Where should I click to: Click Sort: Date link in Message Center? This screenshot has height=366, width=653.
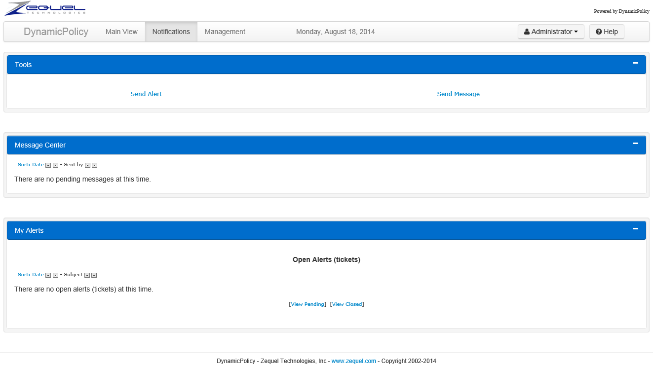click(30, 165)
